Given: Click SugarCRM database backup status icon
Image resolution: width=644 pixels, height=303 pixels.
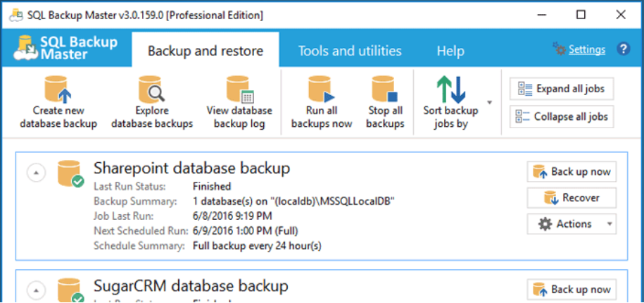Looking at the screenshot, I should (70, 290).
